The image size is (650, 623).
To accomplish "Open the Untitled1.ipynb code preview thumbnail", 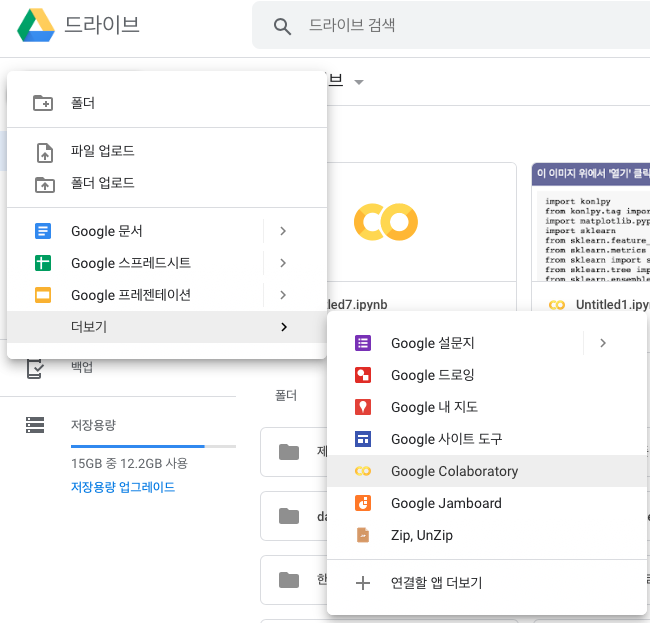I will (591, 222).
